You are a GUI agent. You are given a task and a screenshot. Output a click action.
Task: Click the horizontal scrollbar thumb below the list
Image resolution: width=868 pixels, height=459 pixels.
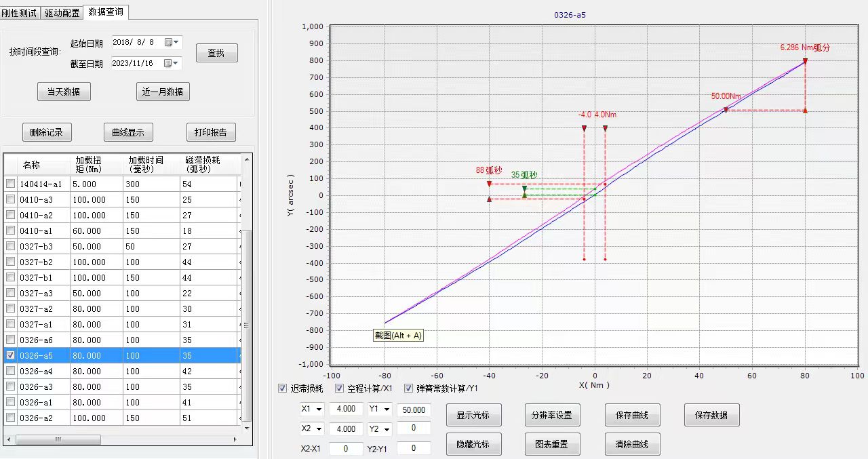pos(58,439)
